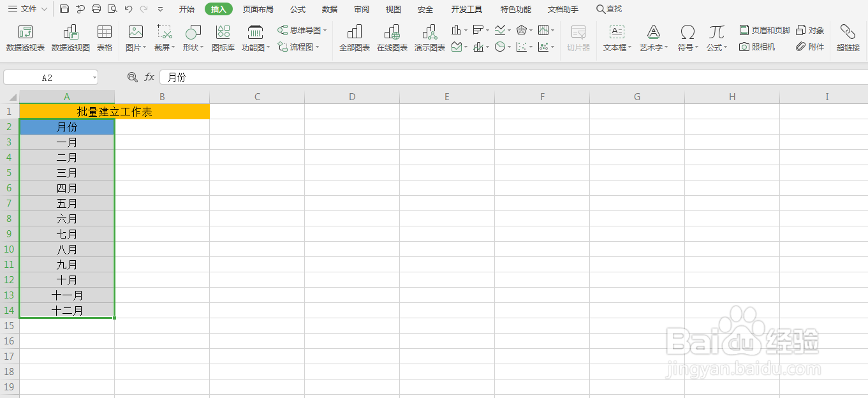Open the 图标库 (Icon Library)

pos(223,38)
